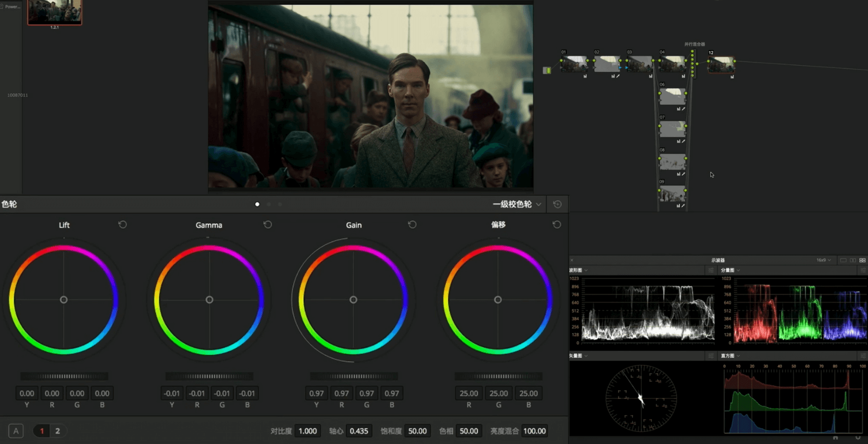Image resolution: width=868 pixels, height=444 pixels.
Task: Select node 04 in the node graph
Action: click(673, 64)
